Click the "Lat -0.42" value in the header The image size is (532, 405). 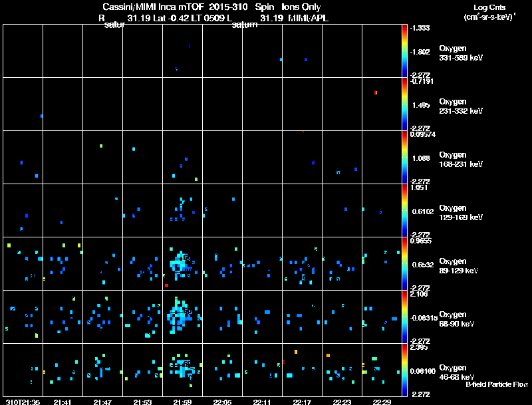click(x=171, y=18)
